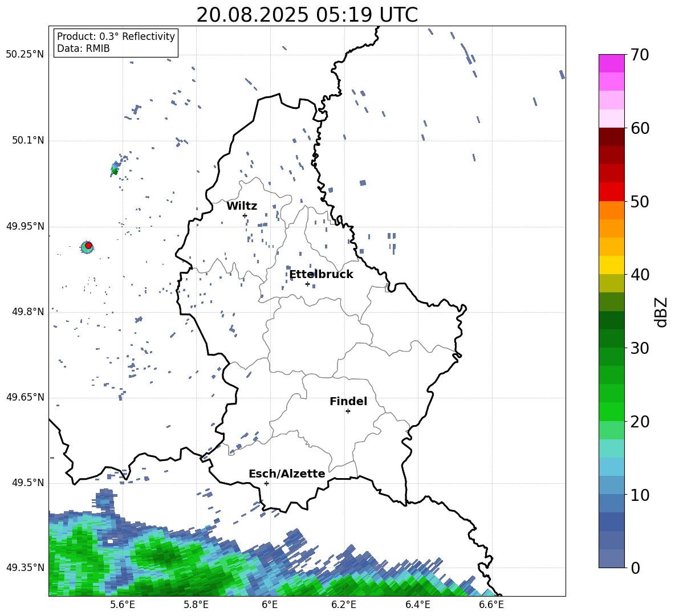Click the red dot radar marker

pyautogui.click(x=88, y=246)
